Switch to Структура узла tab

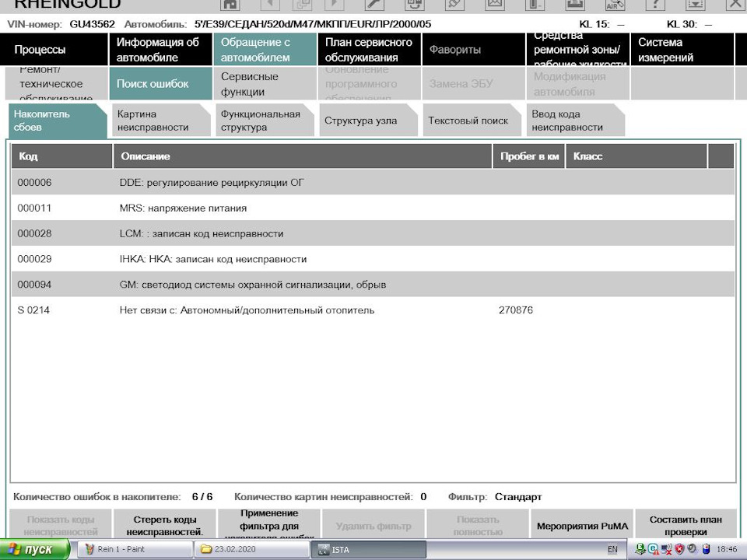coord(368,121)
